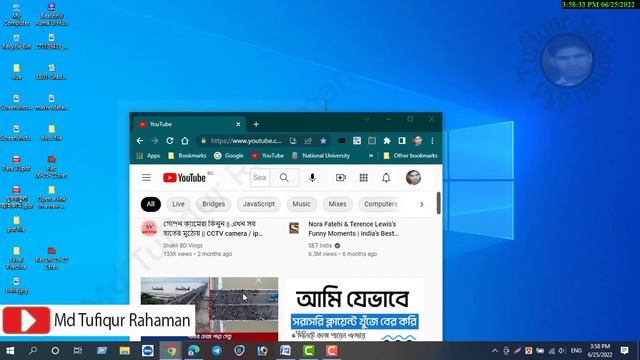The height and width of the screenshot is (360, 640).
Task: Open the Nora Fatehi & Terence Lewis video
Action: [x=353, y=229]
